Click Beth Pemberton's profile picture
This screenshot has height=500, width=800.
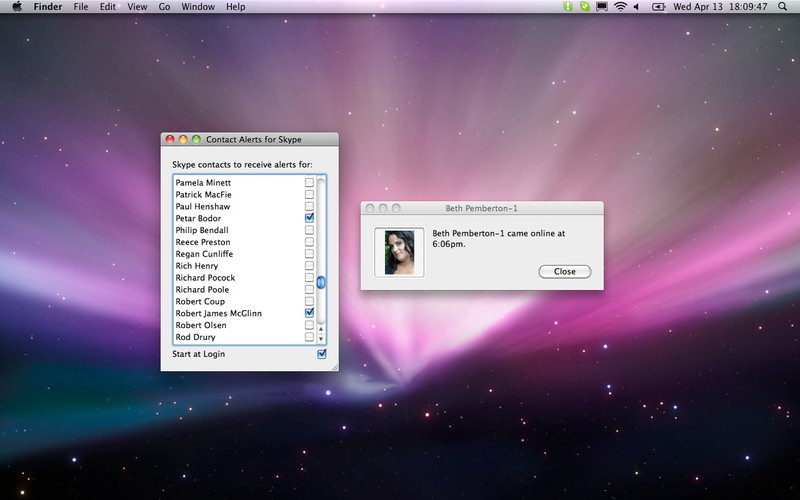399,253
